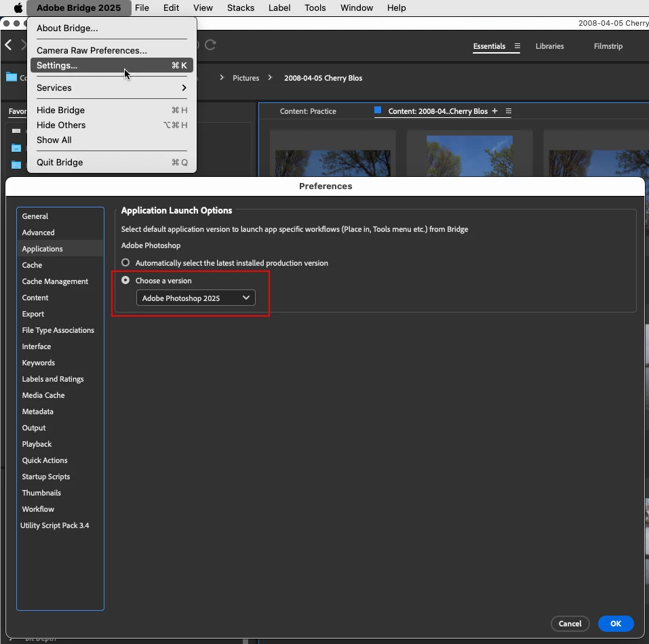
Task: Open the Window menu
Action: pos(356,8)
